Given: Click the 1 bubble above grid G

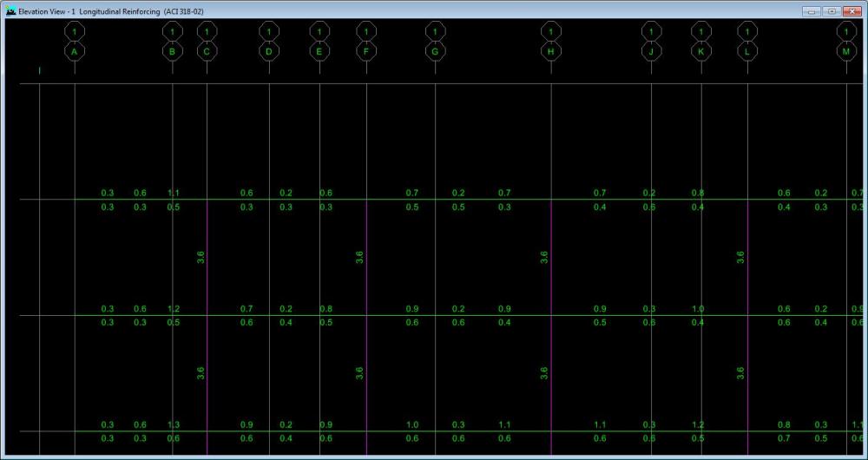Looking at the screenshot, I should click(435, 31).
